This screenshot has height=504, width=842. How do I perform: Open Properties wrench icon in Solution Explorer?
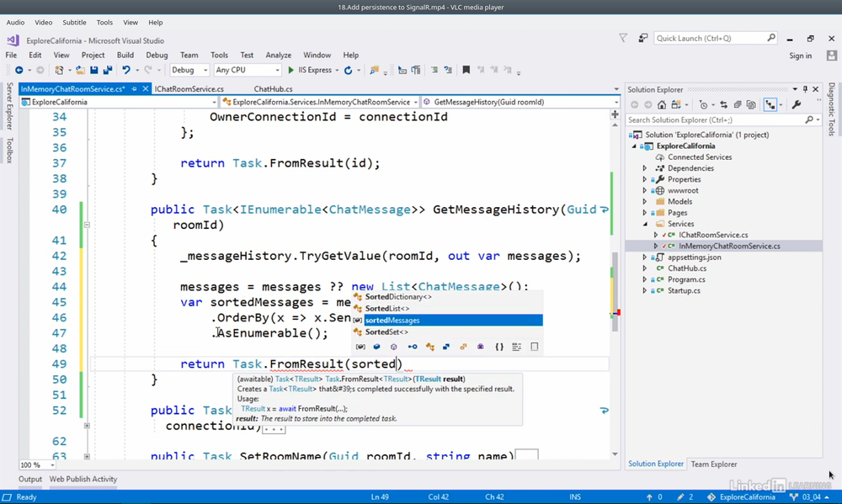pos(797,105)
